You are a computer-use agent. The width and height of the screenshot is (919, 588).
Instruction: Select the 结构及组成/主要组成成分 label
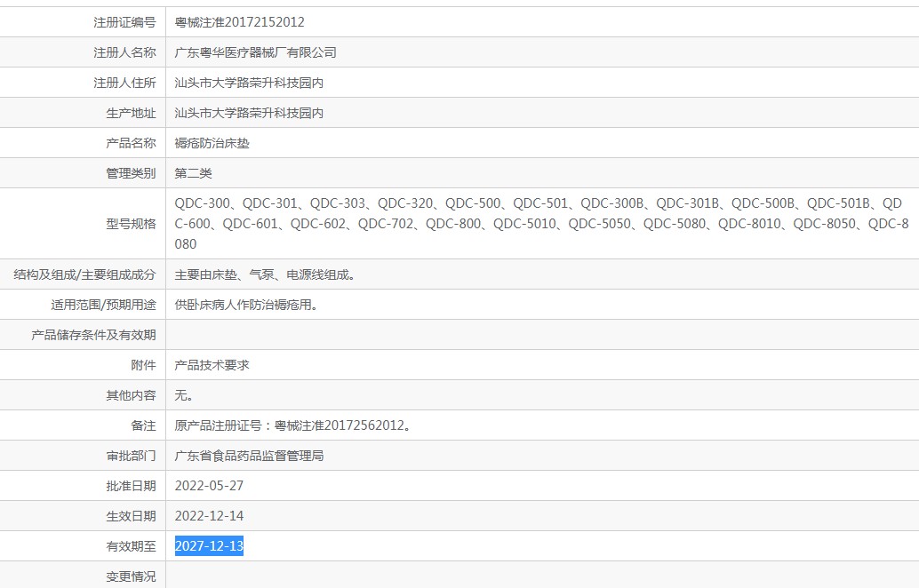tap(85, 274)
